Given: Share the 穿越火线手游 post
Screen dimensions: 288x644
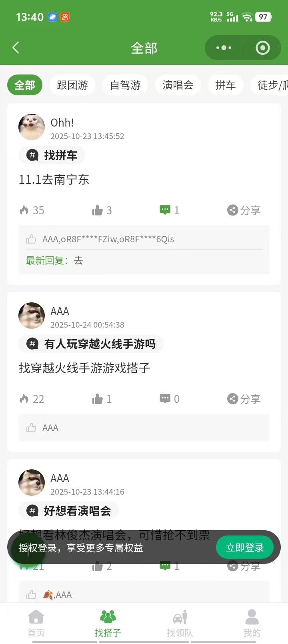Looking at the screenshot, I should 244,399.
